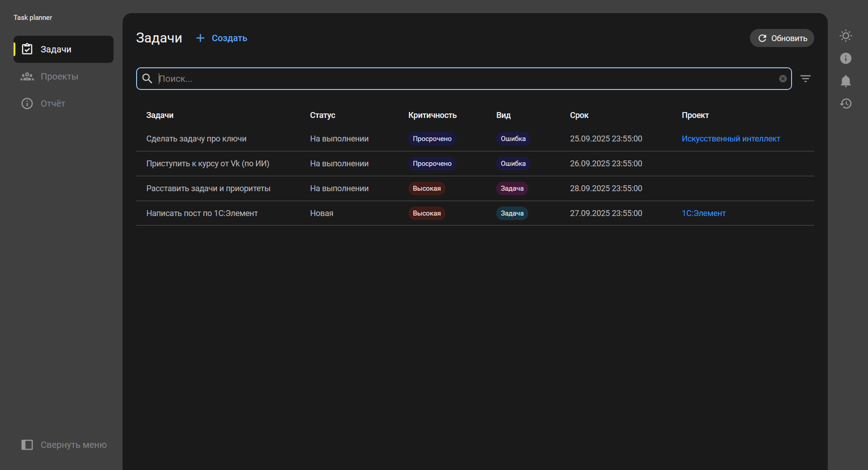Open the history clock icon
The height and width of the screenshot is (470, 868).
(x=845, y=103)
